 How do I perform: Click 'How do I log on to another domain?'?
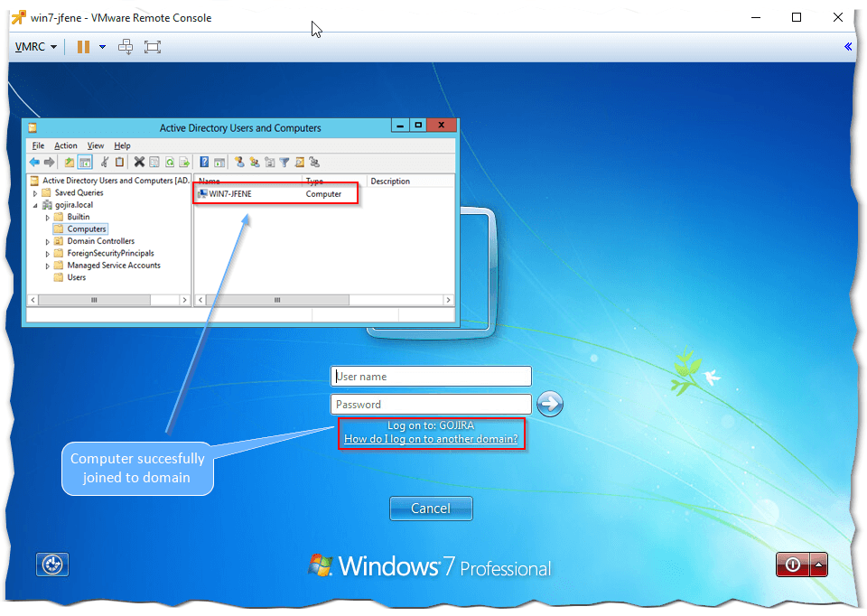pos(431,439)
